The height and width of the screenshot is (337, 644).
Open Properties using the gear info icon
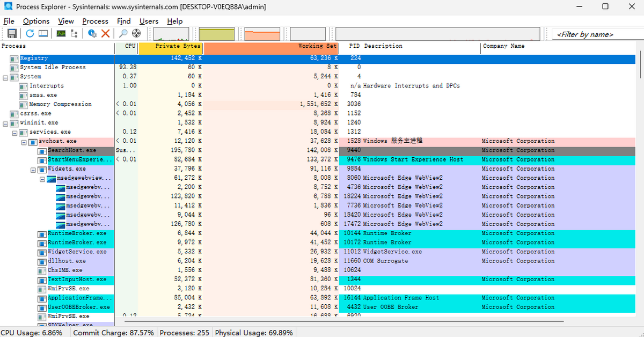pos(92,33)
